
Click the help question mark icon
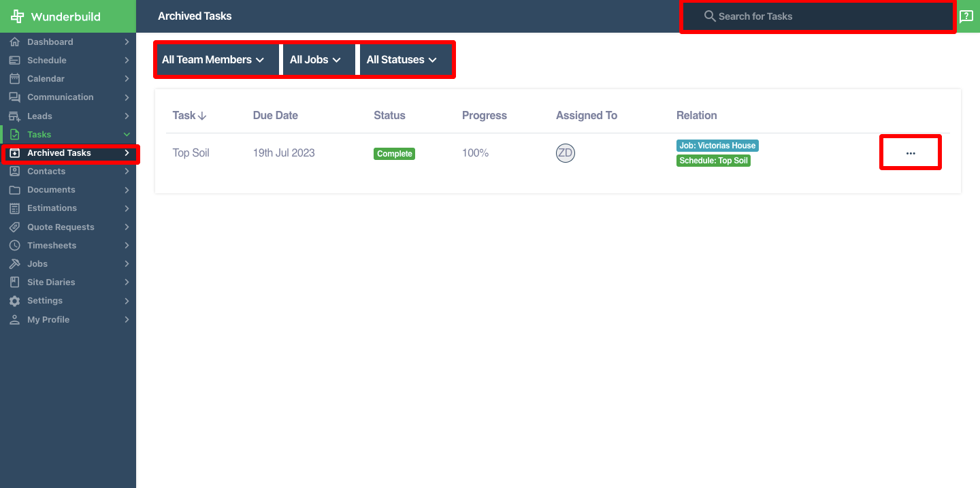966,16
